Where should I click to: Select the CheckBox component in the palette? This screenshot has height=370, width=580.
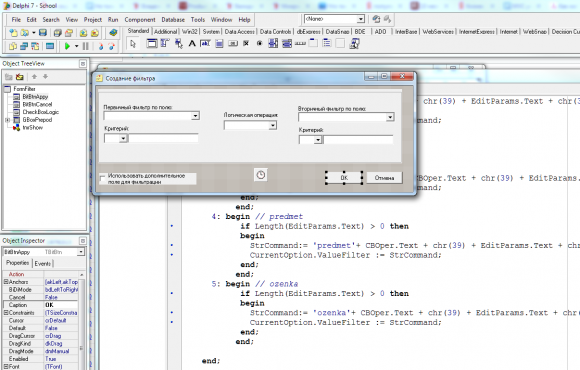tap(246, 44)
